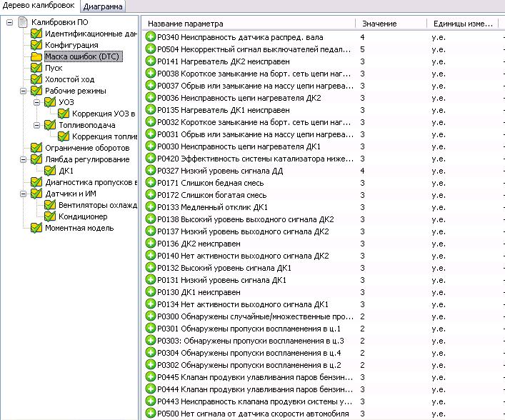Select the Кондиционер tree item
The image size is (505, 420).
coord(83,216)
